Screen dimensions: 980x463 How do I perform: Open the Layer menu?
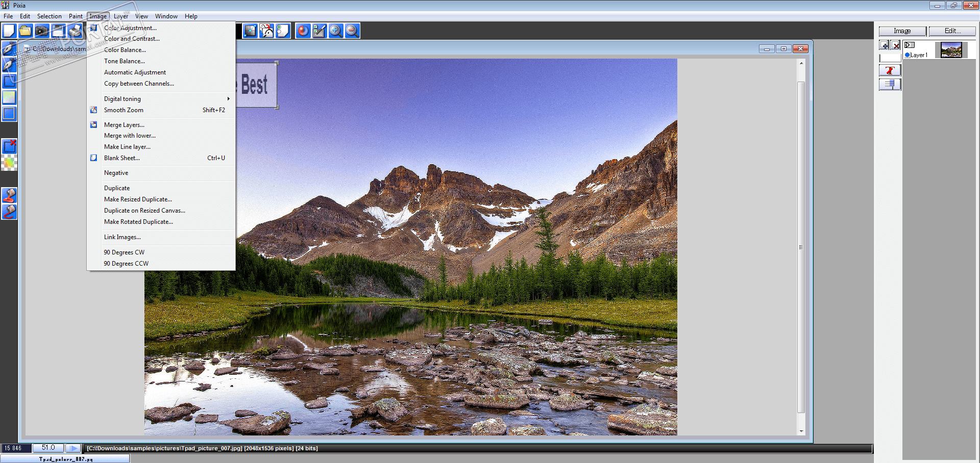(x=121, y=16)
